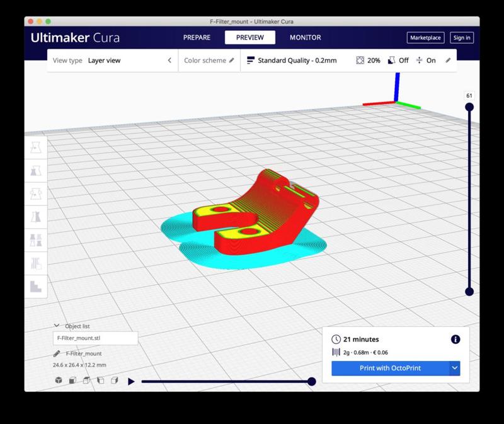
Task: Select the Scale tool in left toolbar
Action: [36, 171]
